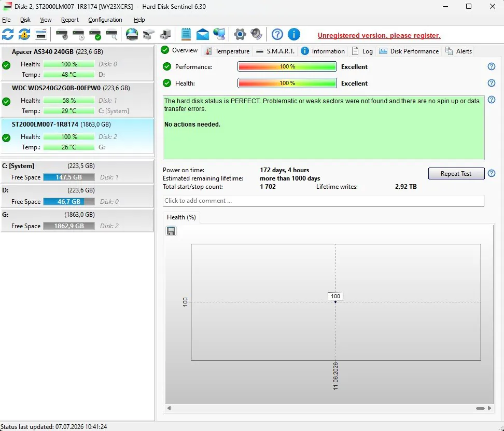Click the disk with green checkmark icon

click(x=95, y=34)
